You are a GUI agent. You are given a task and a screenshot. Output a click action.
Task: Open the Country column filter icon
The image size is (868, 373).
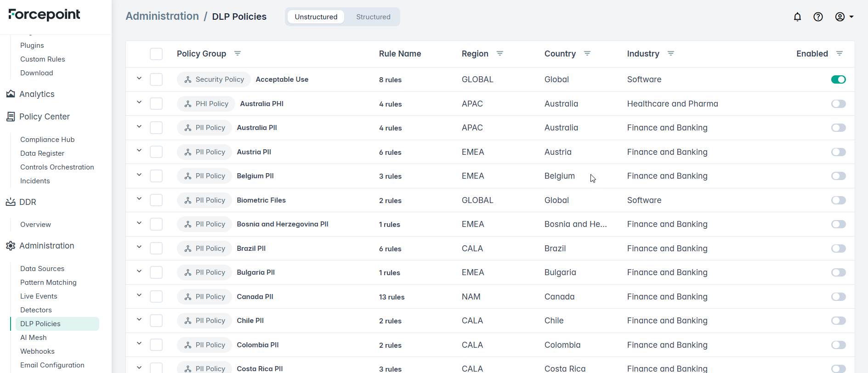coord(587,54)
